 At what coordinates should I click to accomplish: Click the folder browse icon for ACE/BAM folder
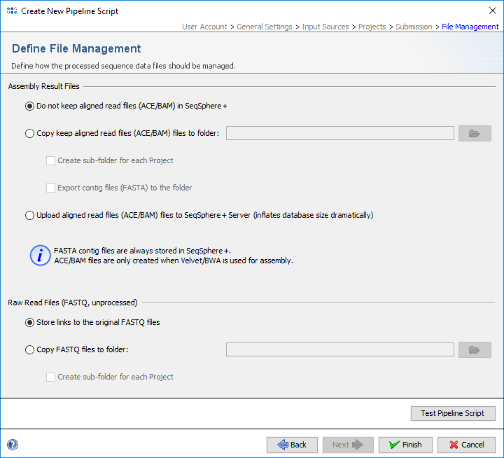[474, 133]
